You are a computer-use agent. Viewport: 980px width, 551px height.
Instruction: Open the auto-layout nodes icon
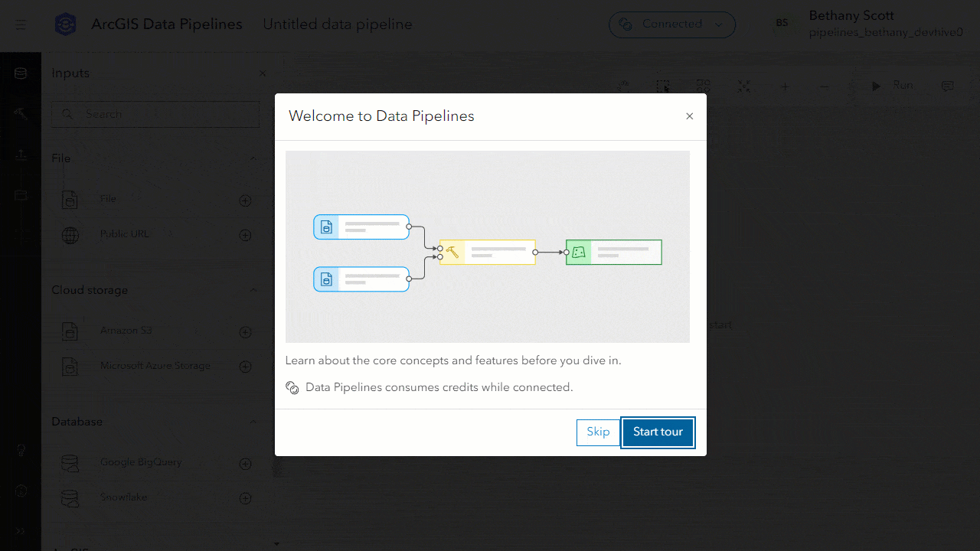tap(703, 86)
